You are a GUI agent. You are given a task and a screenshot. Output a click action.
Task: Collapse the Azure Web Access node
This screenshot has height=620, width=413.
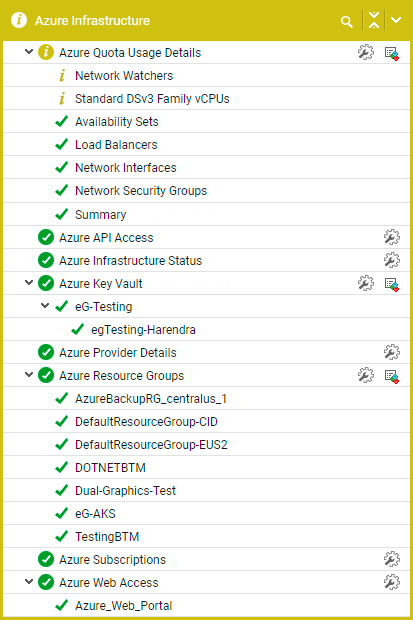click(29, 582)
